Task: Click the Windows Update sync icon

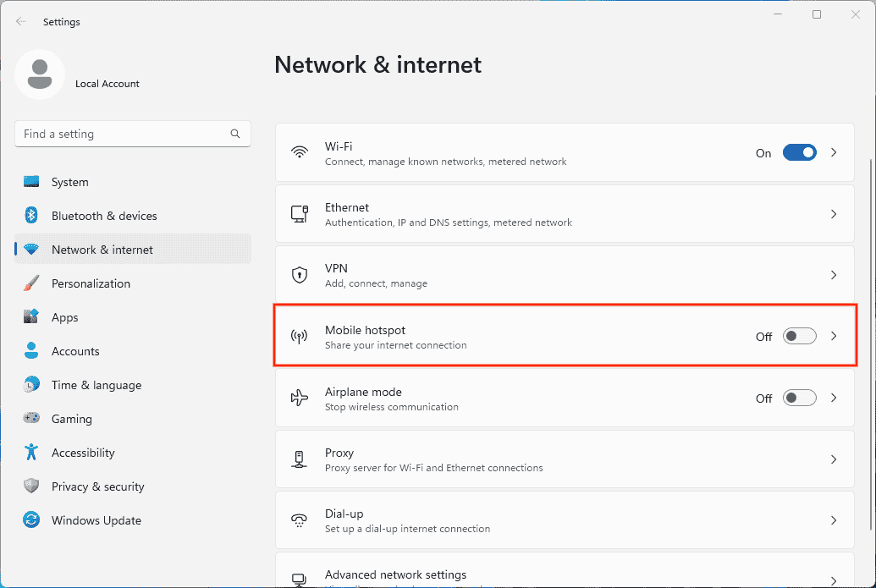Action: [x=31, y=519]
